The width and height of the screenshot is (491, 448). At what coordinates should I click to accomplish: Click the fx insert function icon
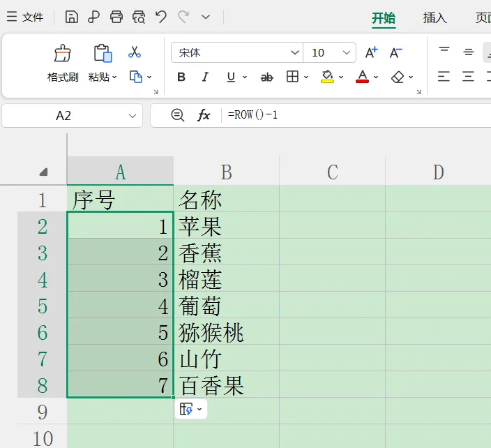click(x=204, y=115)
